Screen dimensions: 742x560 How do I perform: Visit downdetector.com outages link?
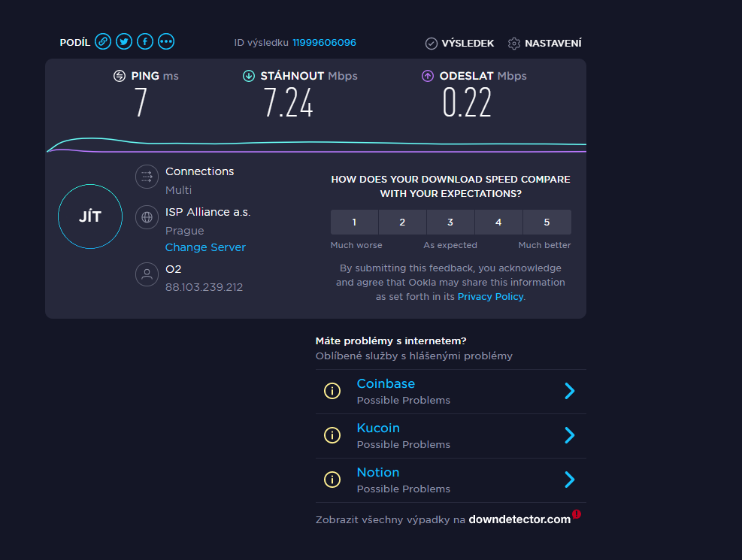[x=519, y=519]
